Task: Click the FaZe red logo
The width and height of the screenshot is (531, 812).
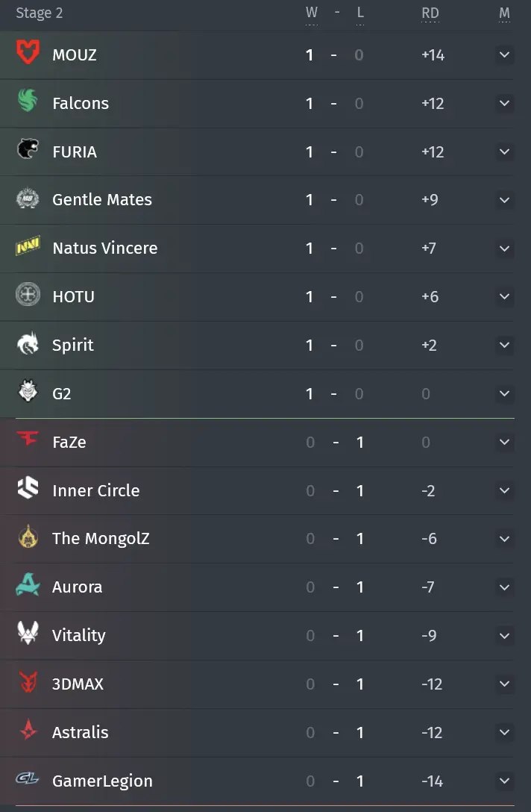Action: tap(28, 441)
